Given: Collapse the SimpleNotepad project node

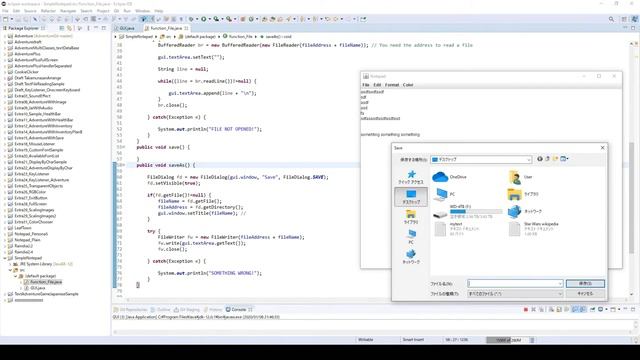Looking at the screenshot, I should point(5,258).
